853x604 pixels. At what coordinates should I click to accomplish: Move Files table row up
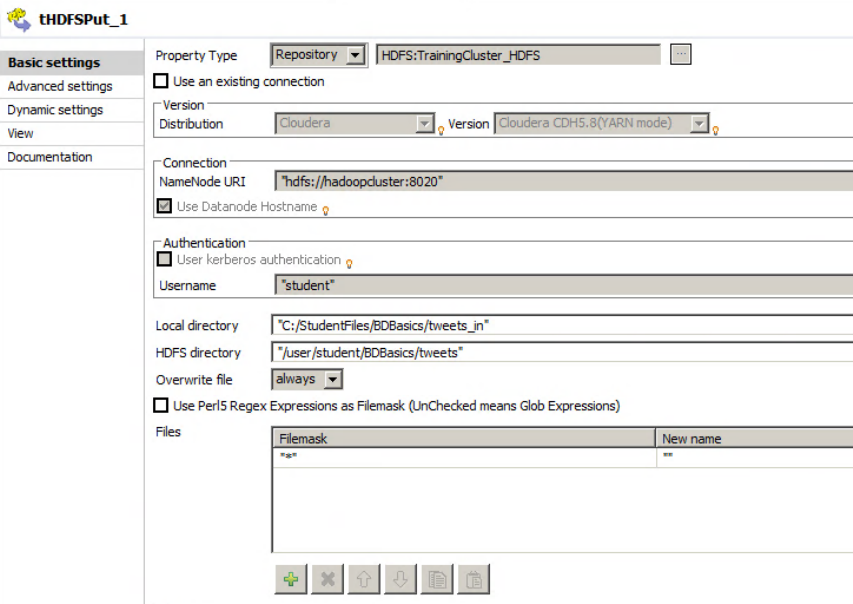[364, 580]
